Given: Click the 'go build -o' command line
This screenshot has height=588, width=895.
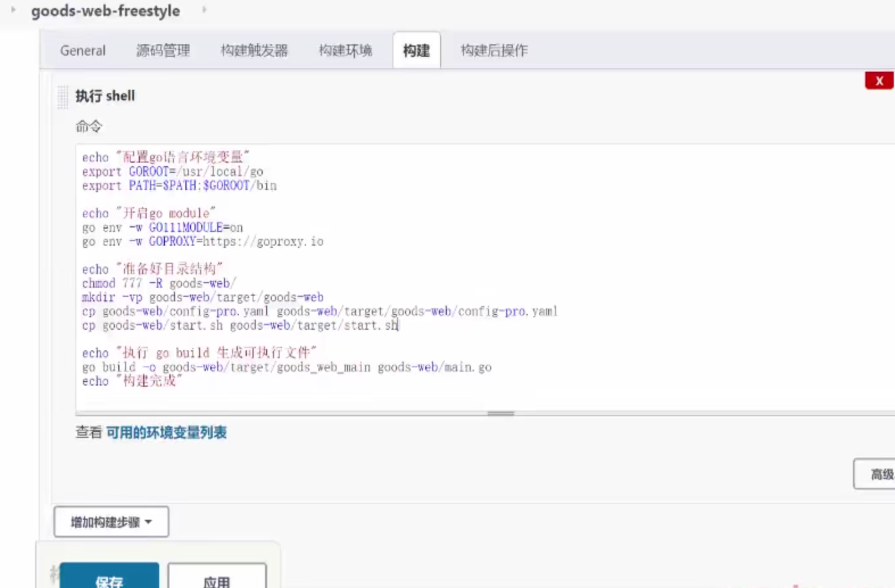Looking at the screenshot, I should click(287, 367).
